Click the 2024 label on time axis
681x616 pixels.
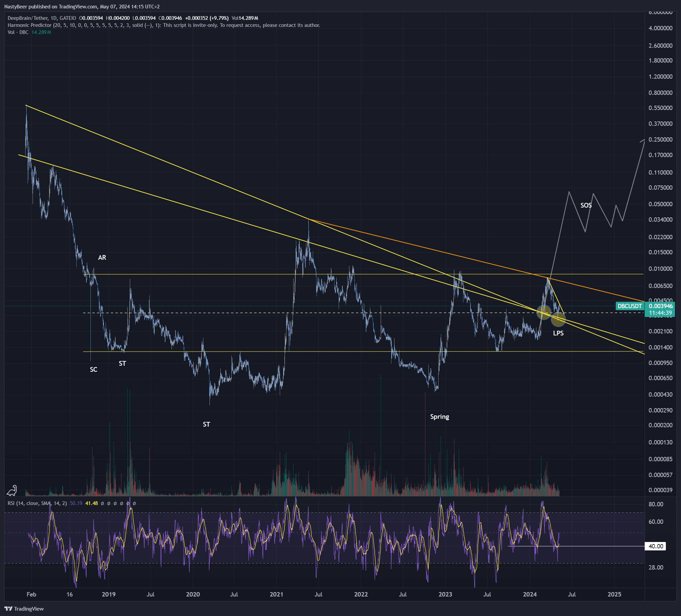(x=530, y=594)
